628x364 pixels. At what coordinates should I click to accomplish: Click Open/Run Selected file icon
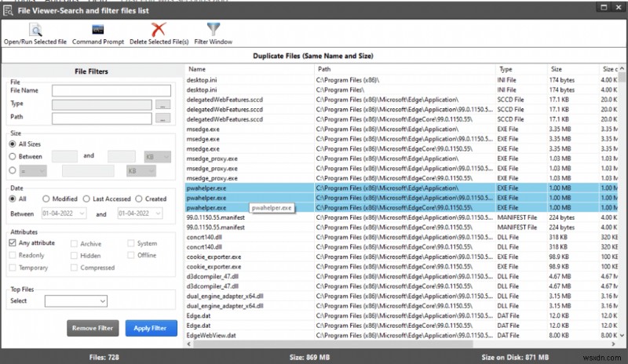(35, 30)
